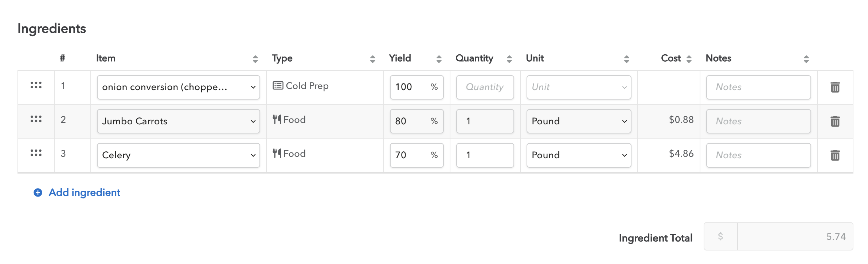Click the Quantity field in row 1
Screen dimensions: 868x264
point(485,87)
